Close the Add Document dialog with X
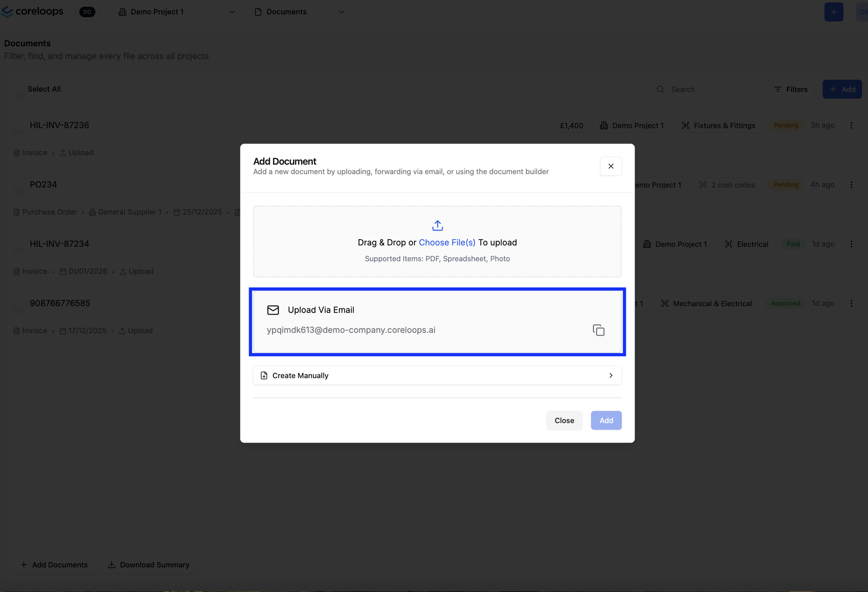The height and width of the screenshot is (592, 868). (x=611, y=166)
